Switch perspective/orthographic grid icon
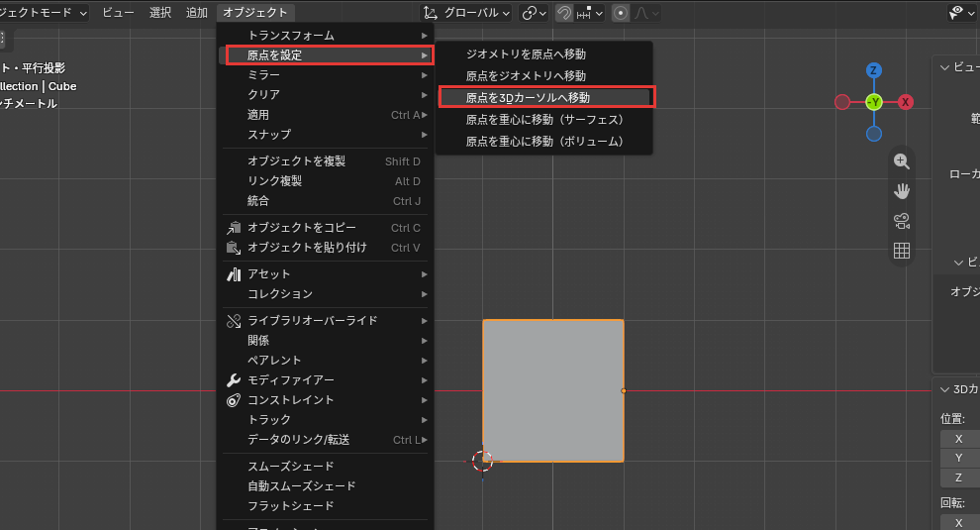The image size is (980, 530). 901,251
